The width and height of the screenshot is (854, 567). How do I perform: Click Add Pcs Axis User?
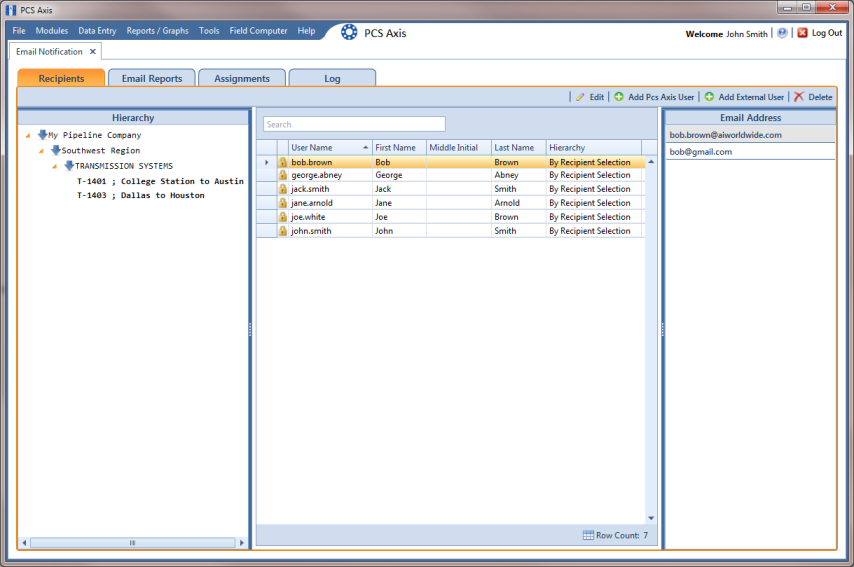(661, 97)
